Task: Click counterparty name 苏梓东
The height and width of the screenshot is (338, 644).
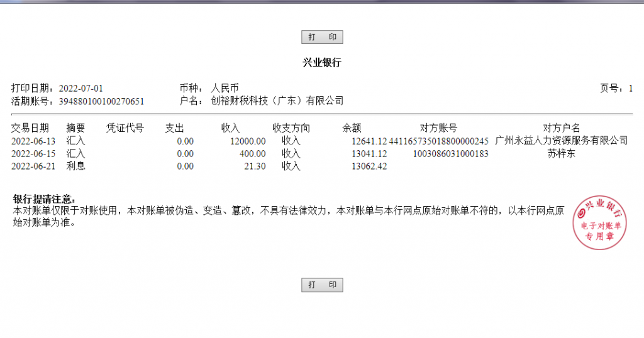Action: click(562, 153)
